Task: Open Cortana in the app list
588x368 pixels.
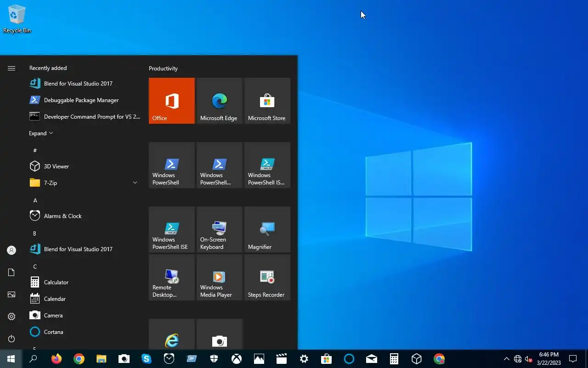Action: coord(84,332)
